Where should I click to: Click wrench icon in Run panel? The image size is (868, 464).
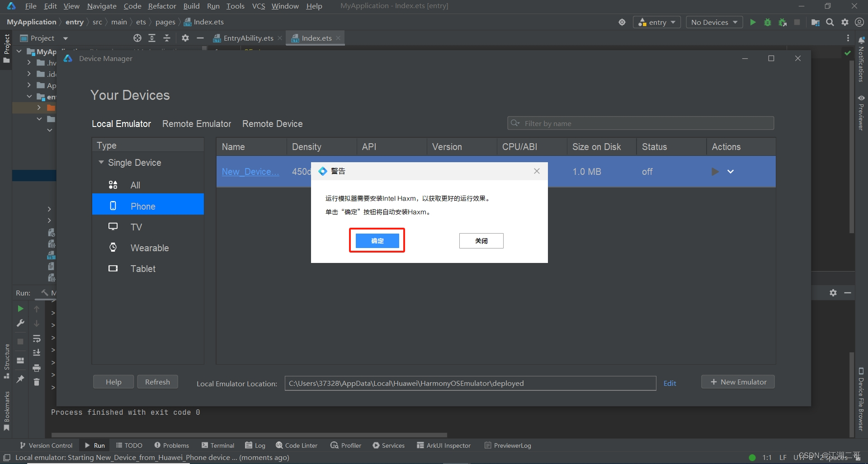point(20,323)
